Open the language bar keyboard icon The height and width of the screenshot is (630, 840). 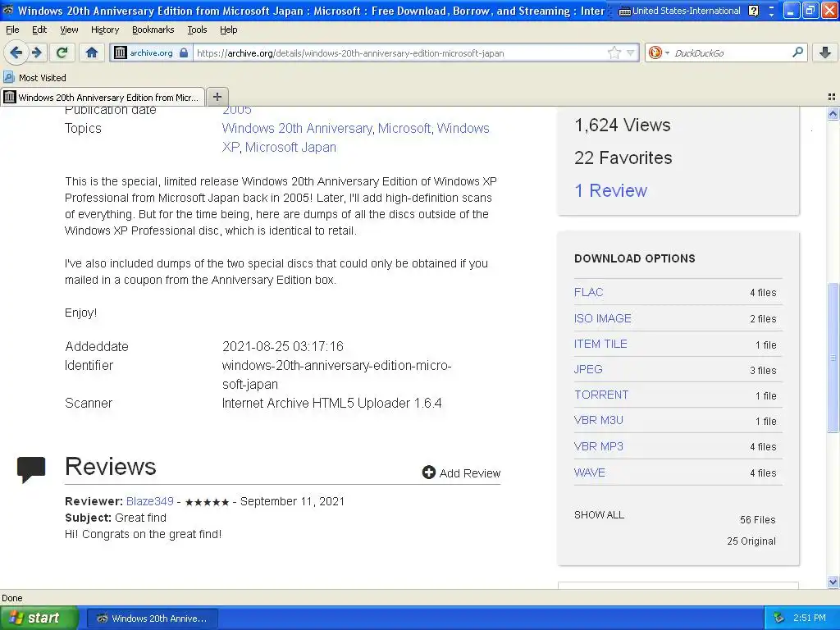[x=624, y=11]
